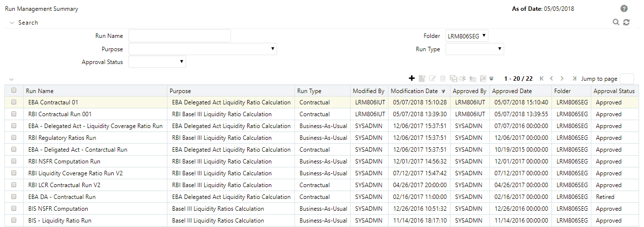Sort by the Purpose column header
644x227 pixels.
[x=180, y=91]
